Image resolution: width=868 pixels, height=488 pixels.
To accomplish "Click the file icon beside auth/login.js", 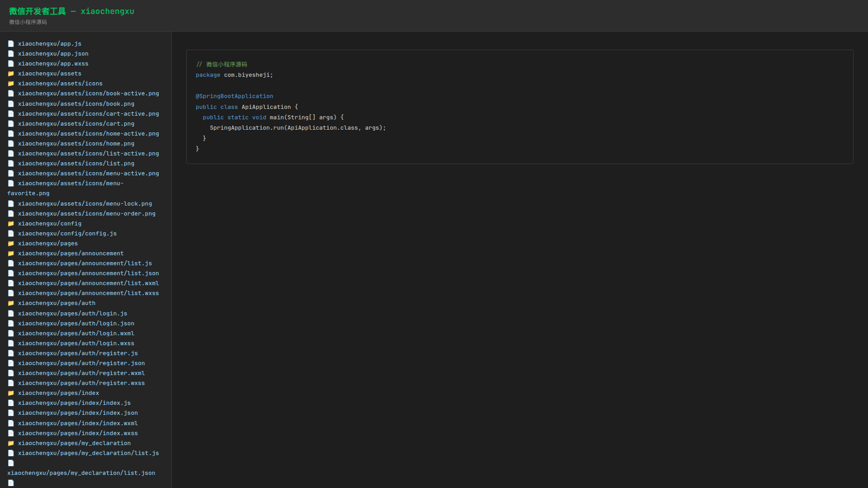I will tap(11, 314).
